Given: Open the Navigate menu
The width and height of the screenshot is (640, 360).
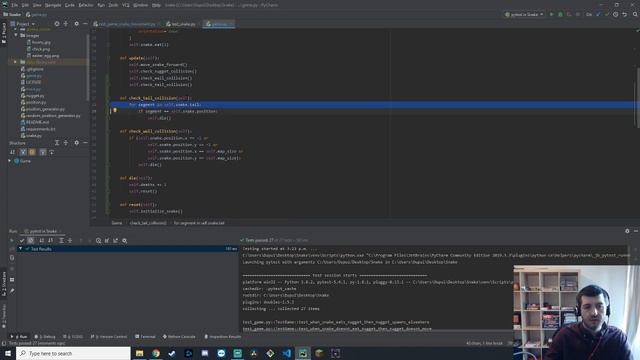Looking at the screenshot, I should pyautogui.click(x=53, y=5).
